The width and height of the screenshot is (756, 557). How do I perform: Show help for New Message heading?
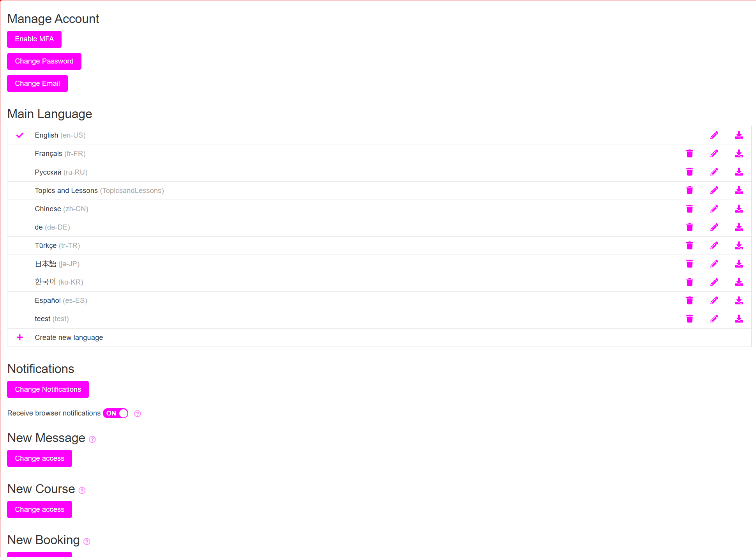(x=92, y=440)
